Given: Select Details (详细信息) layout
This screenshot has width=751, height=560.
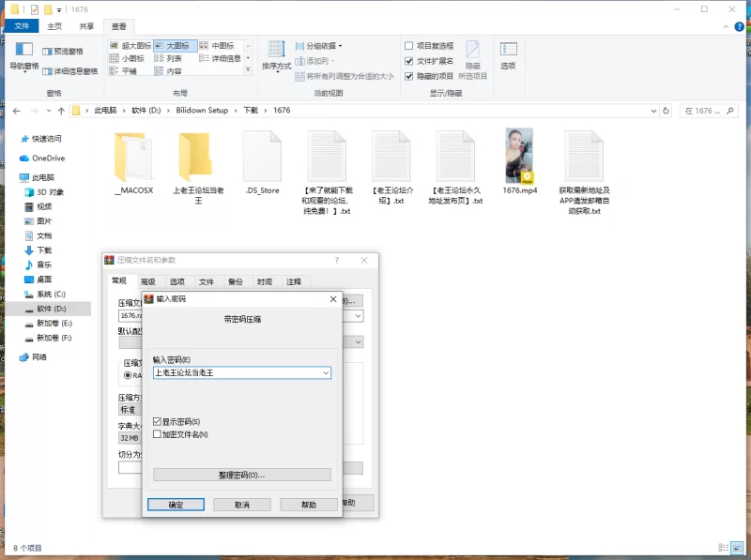Looking at the screenshot, I should (x=220, y=58).
